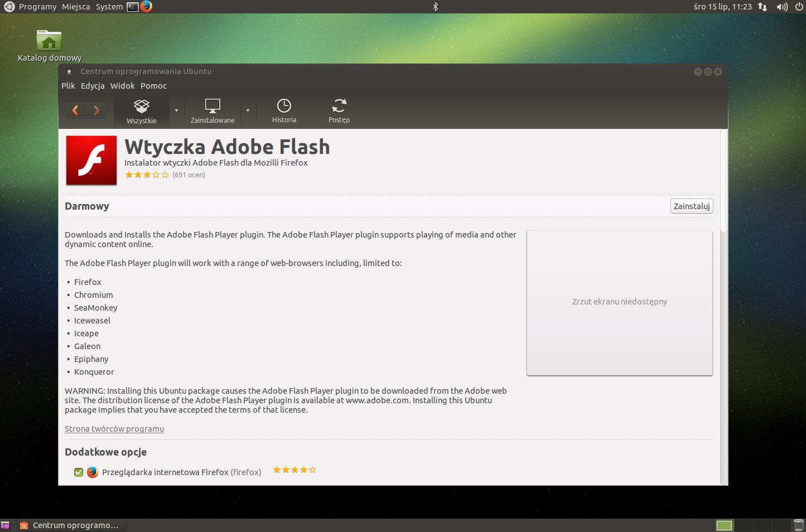Open the Edycja menu
Viewport: 806px width, 532px height.
[x=93, y=86]
